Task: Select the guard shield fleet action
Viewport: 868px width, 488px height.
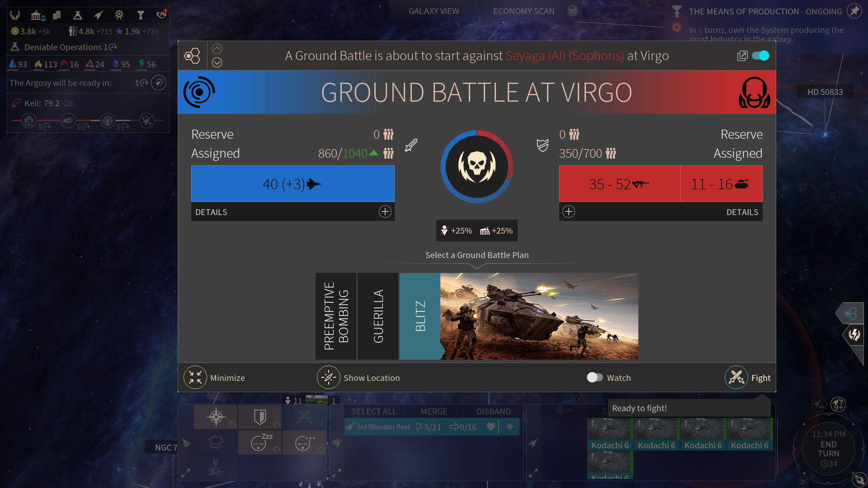Action: (260, 417)
